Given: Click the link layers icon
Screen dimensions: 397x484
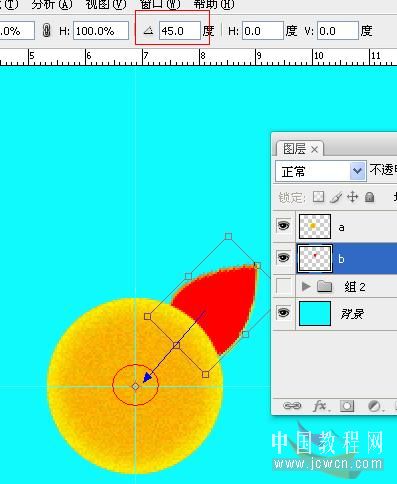Looking at the screenshot, I should pos(292,406).
